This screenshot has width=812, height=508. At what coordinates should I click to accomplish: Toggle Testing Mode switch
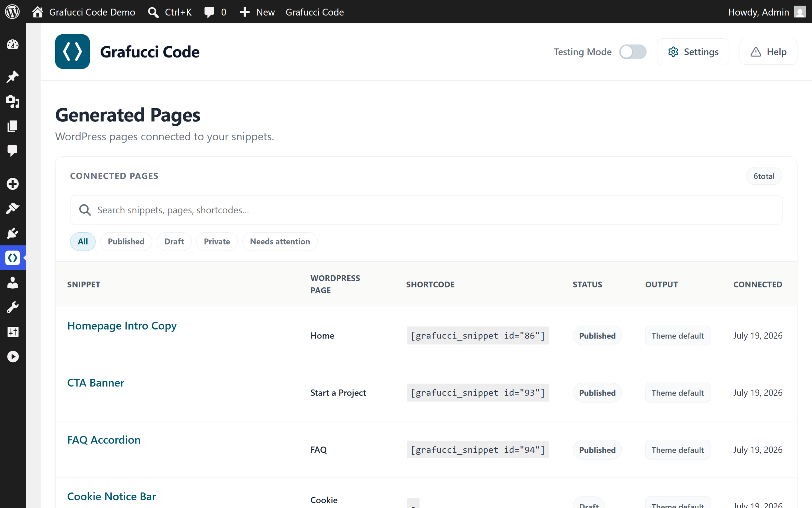633,52
